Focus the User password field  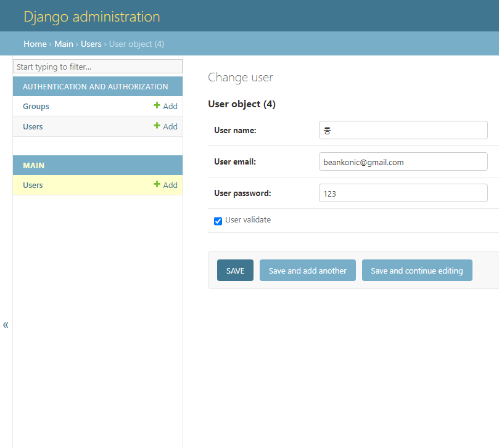pyautogui.click(x=403, y=193)
